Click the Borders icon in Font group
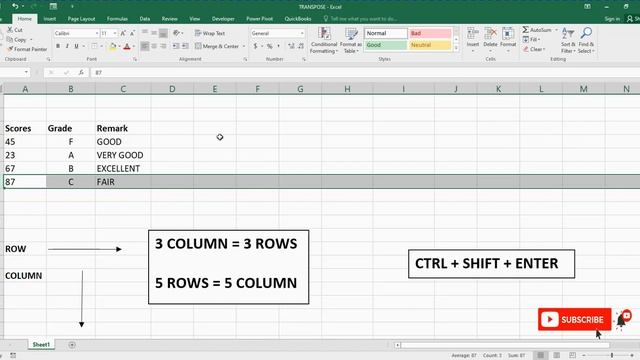Image resolution: width=640 pixels, height=360 pixels. pos(94,46)
